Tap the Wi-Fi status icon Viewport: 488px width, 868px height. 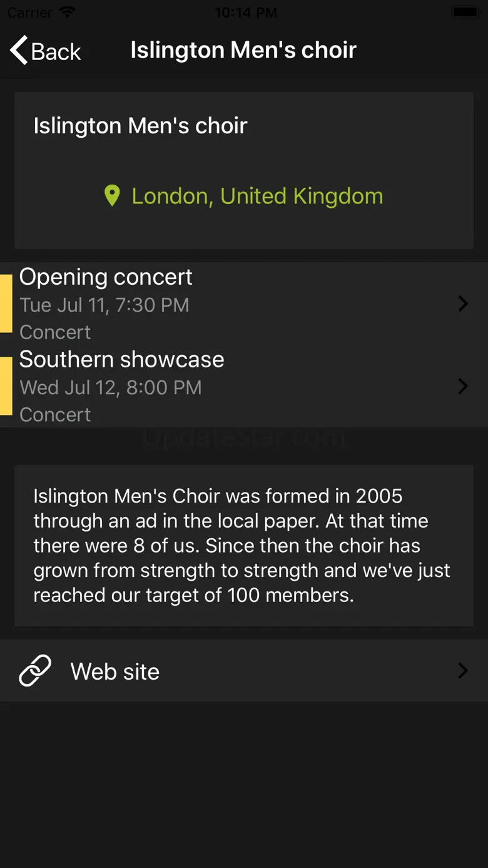coord(67,13)
